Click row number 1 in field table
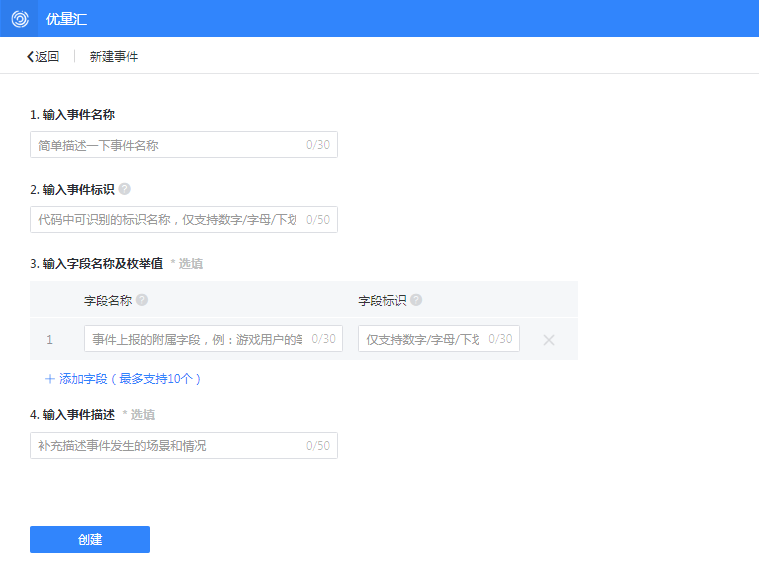 (x=50, y=340)
